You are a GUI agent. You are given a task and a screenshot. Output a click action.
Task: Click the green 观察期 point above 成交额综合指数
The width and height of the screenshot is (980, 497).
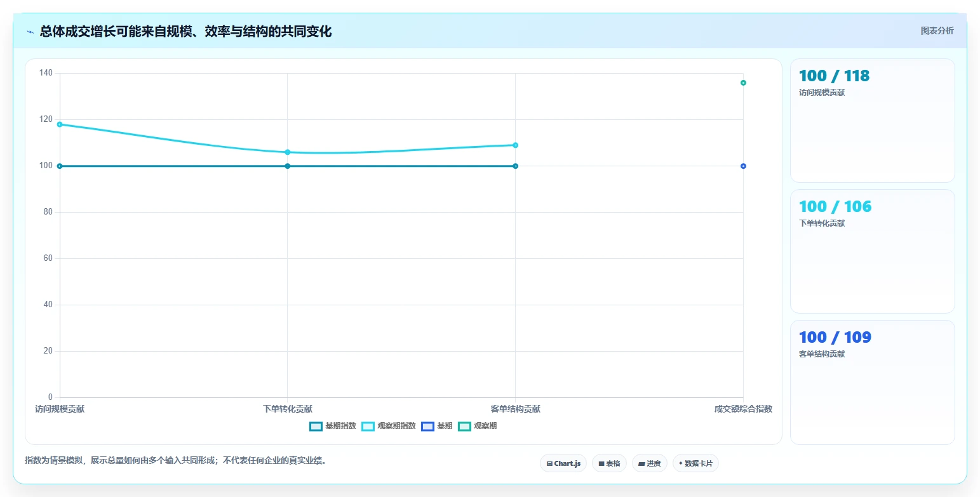pyautogui.click(x=743, y=83)
